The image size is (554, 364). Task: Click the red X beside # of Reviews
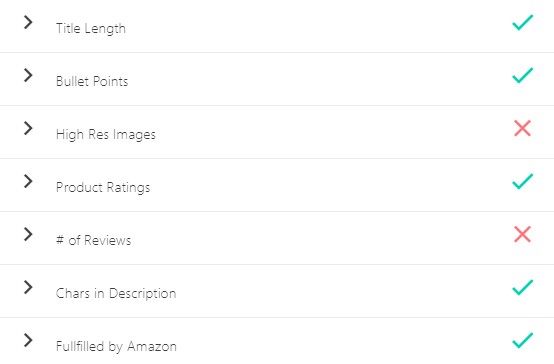coord(523,234)
